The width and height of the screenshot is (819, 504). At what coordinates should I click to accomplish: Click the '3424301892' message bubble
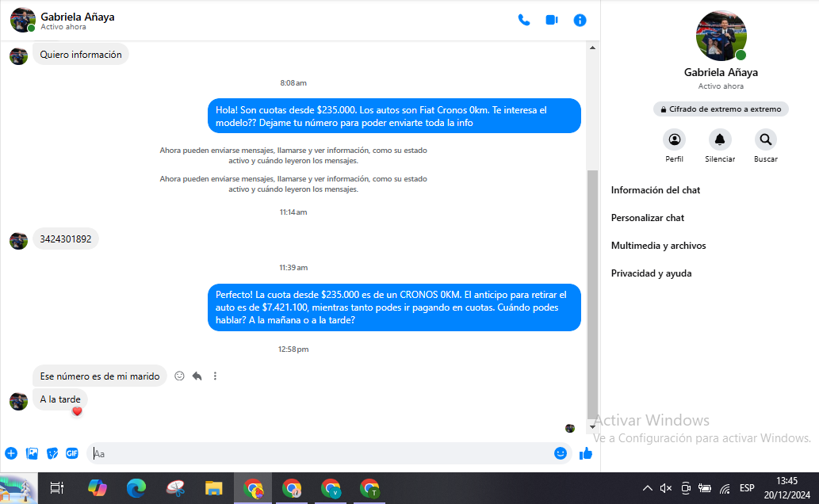[66, 239]
